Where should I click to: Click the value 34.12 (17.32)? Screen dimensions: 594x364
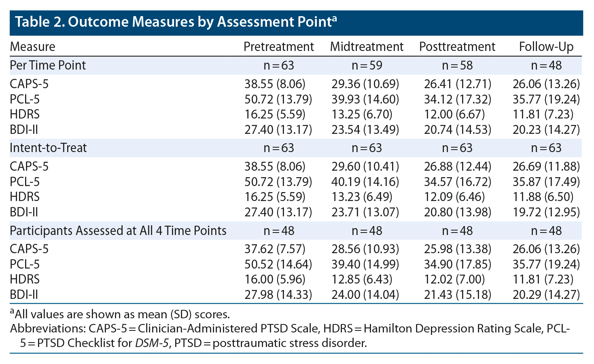click(x=457, y=99)
